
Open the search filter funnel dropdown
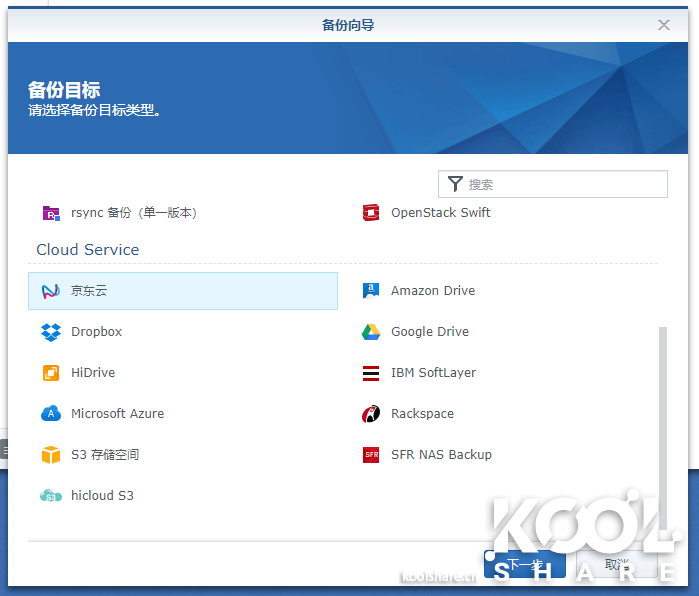tap(456, 184)
